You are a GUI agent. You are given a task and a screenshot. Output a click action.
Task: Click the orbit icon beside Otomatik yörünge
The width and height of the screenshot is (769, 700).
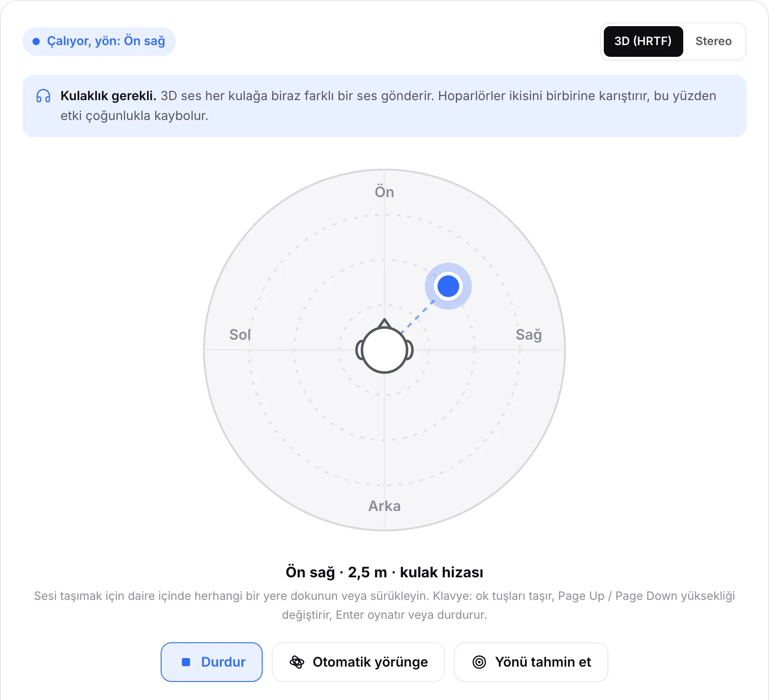[x=296, y=662]
